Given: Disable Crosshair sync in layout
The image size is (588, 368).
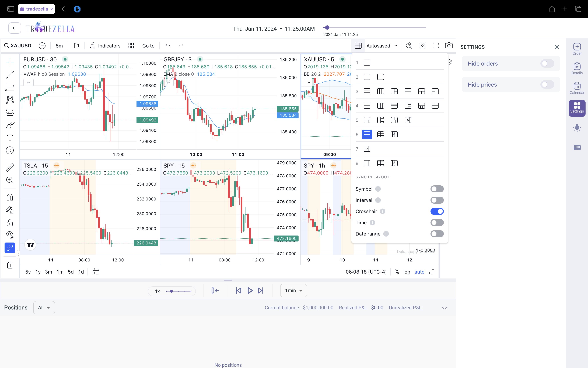Looking at the screenshot, I should pos(437,211).
